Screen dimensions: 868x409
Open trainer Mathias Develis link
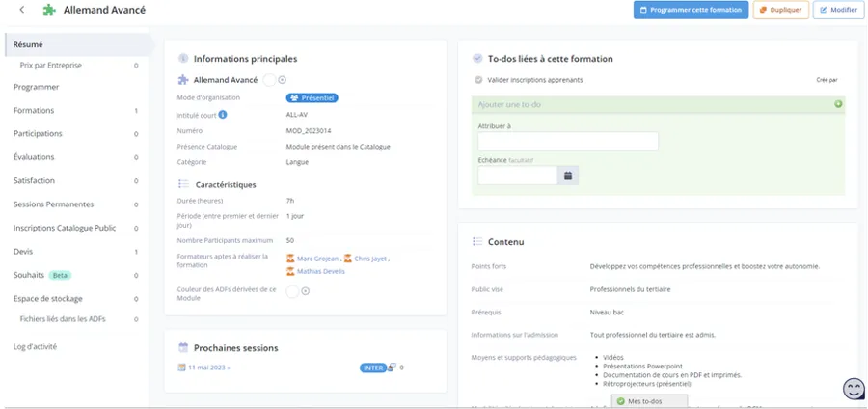tap(321, 271)
